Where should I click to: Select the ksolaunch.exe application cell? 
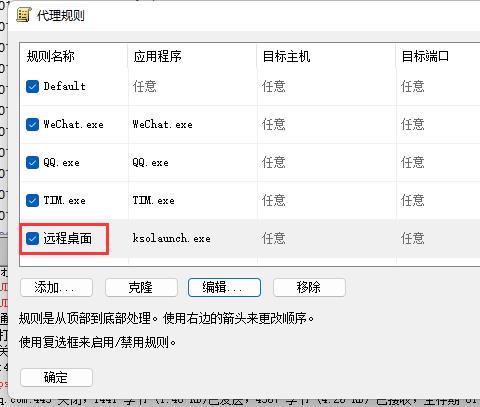172,238
